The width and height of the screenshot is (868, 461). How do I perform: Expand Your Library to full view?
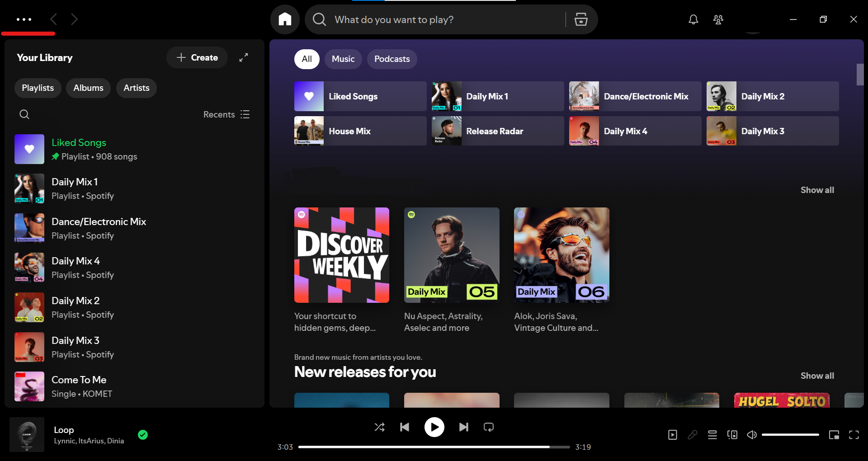[x=244, y=57]
